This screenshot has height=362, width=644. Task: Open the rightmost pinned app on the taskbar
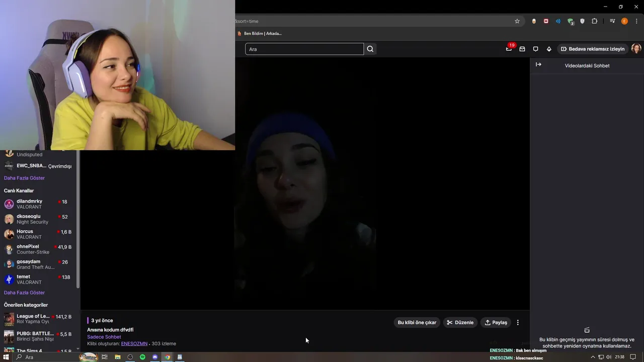[x=180, y=357]
